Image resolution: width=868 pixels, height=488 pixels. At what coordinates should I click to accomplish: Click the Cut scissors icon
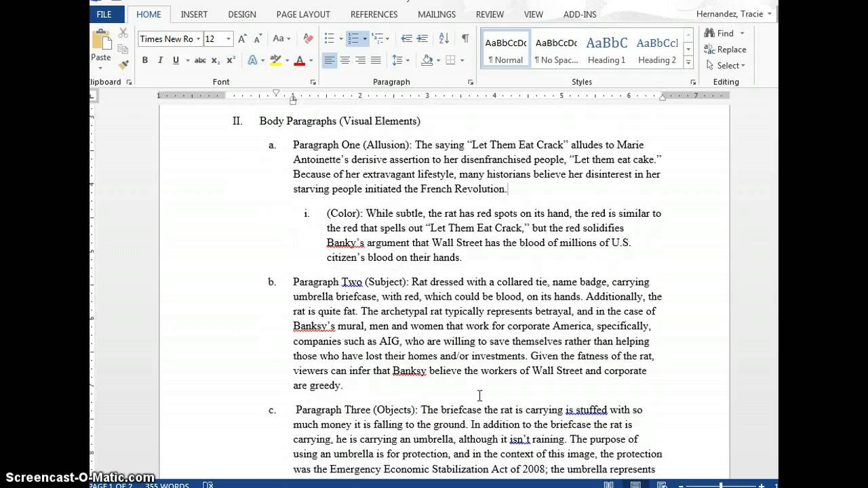123,33
